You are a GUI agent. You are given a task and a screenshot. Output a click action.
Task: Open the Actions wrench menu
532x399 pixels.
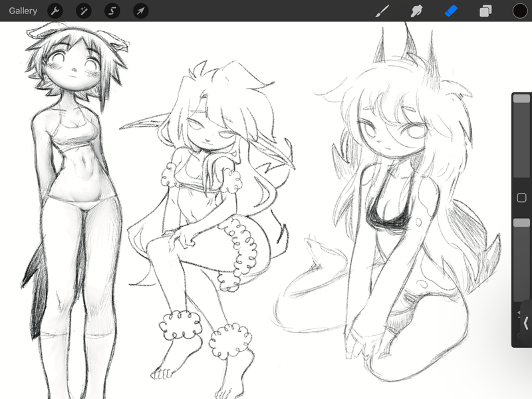(x=55, y=11)
